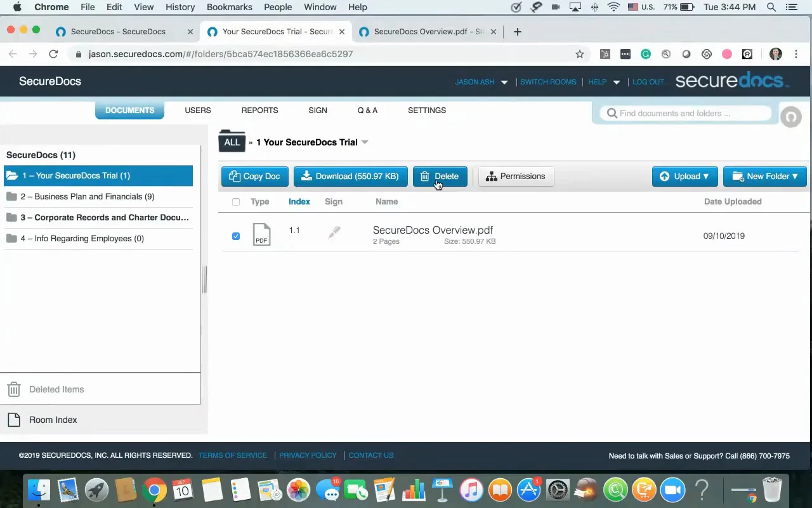
Task: Open System Preferences from the Dock
Action: (558, 490)
